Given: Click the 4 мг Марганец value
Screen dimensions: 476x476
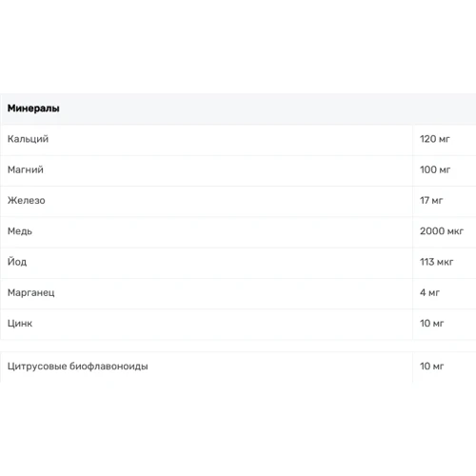Looking at the screenshot, I should (429, 292).
